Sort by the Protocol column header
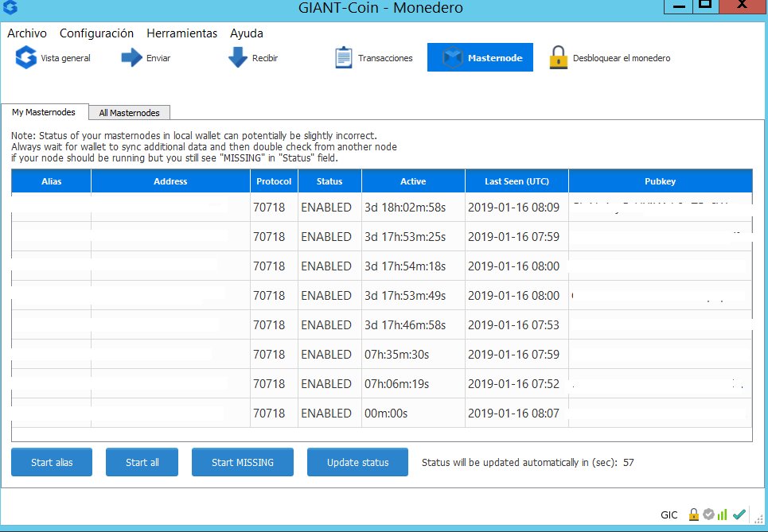Screen dimensions: 768x532 tap(274, 181)
